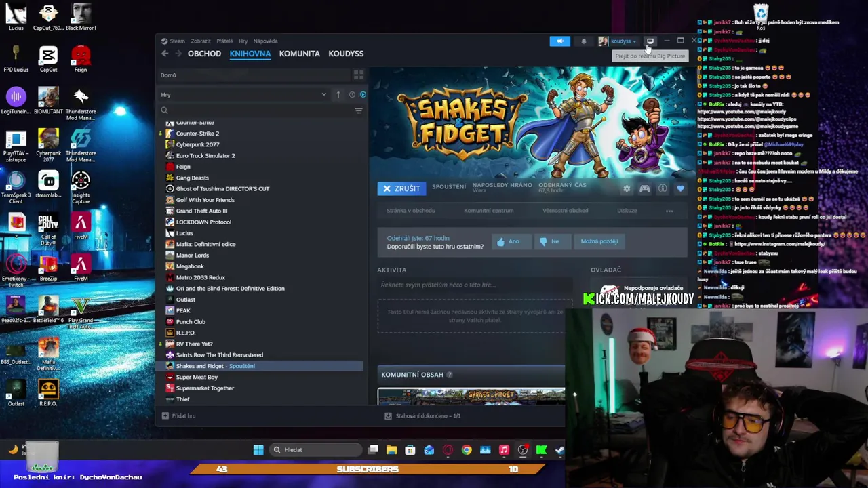This screenshot has width=868, height=488.
Task: Open CapCut desktop shortcut
Action: coord(48,58)
